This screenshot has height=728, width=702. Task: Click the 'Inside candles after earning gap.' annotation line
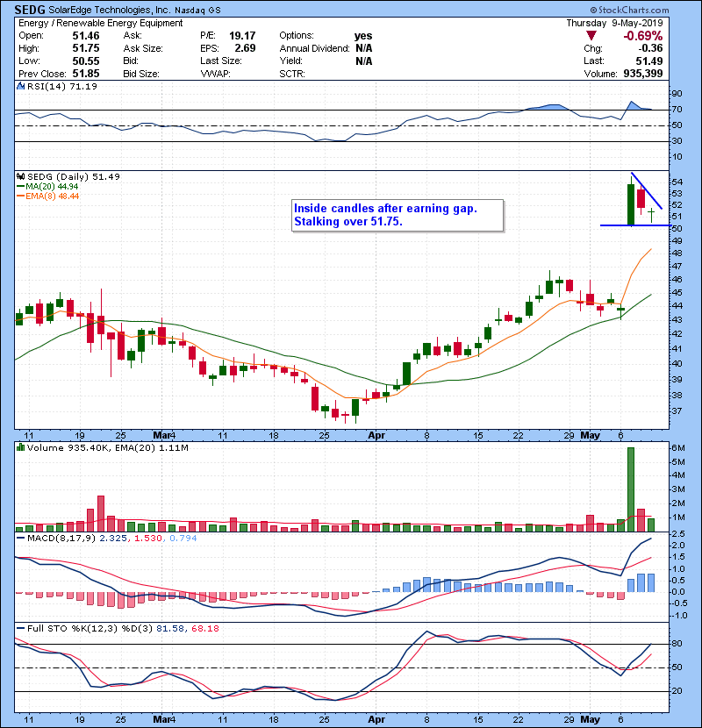tap(385, 209)
